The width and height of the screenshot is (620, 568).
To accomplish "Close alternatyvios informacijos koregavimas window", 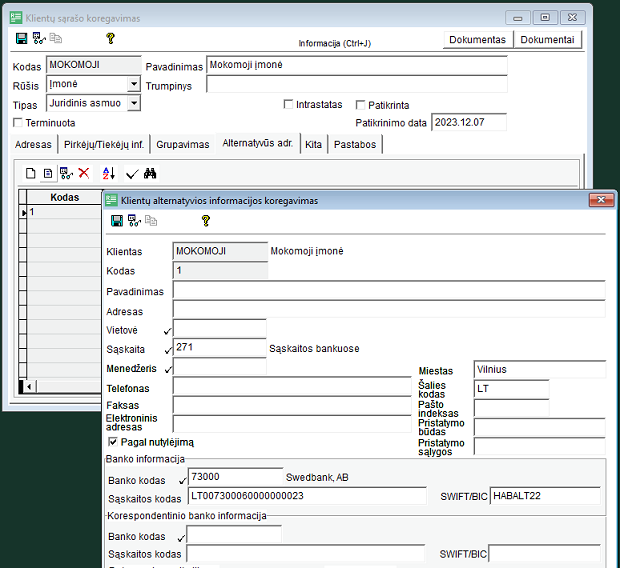I will pos(601,200).
